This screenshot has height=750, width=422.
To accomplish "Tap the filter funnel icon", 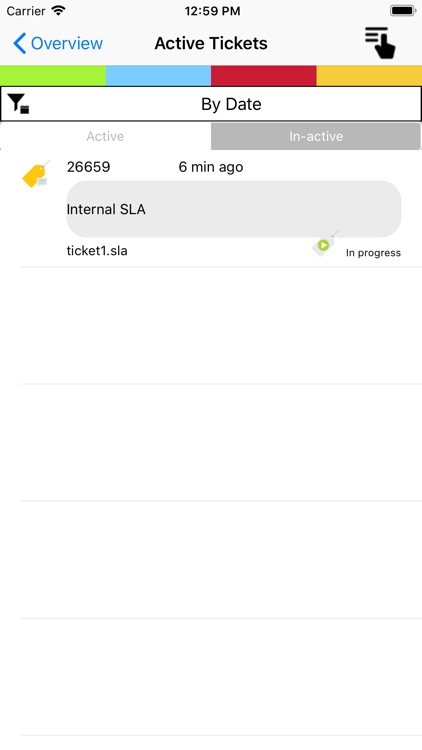I will pyautogui.click(x=18, y=104).
